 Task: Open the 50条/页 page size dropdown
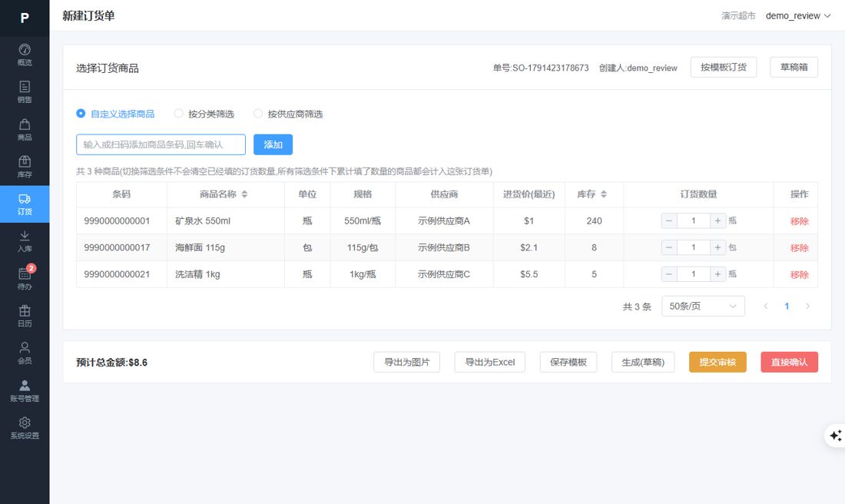pyautogui.click(x=703, y=307)
